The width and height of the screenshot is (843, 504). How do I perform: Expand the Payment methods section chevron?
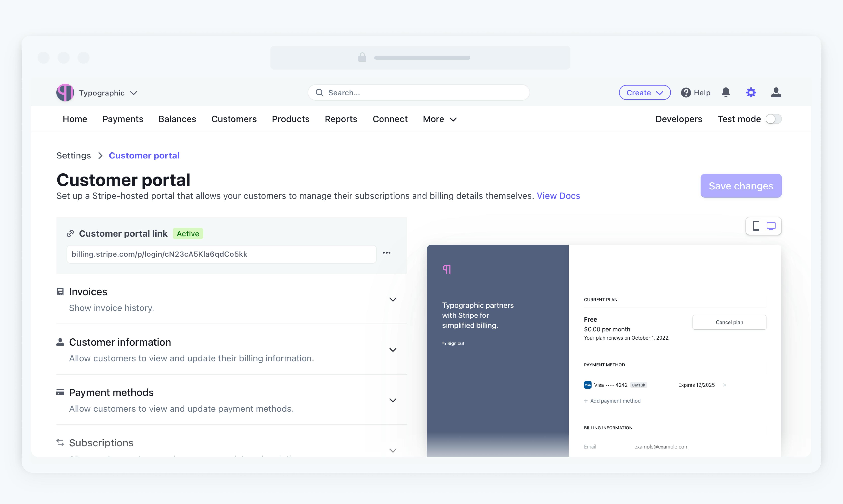(393, 400)
